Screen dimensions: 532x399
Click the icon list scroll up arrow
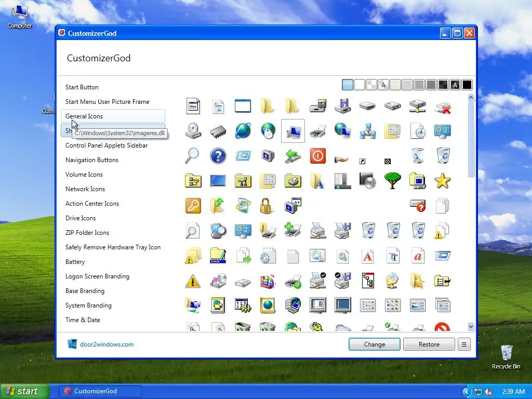pyautogui.click(x=471, y=98)
